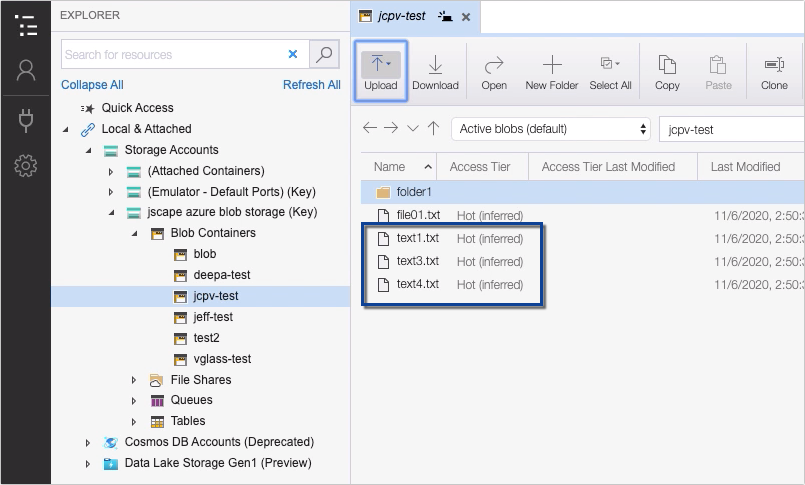Open the settings gear icon in sidebar
This screenshot has width=805, height=485.
coord(25,166)
